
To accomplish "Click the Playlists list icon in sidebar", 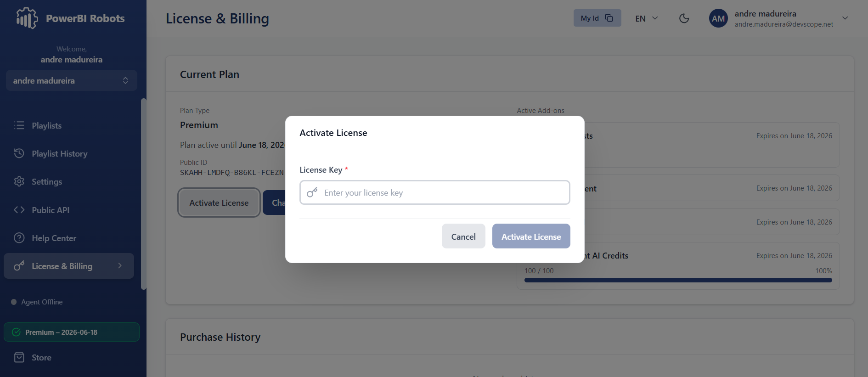I will click(19, 125).
